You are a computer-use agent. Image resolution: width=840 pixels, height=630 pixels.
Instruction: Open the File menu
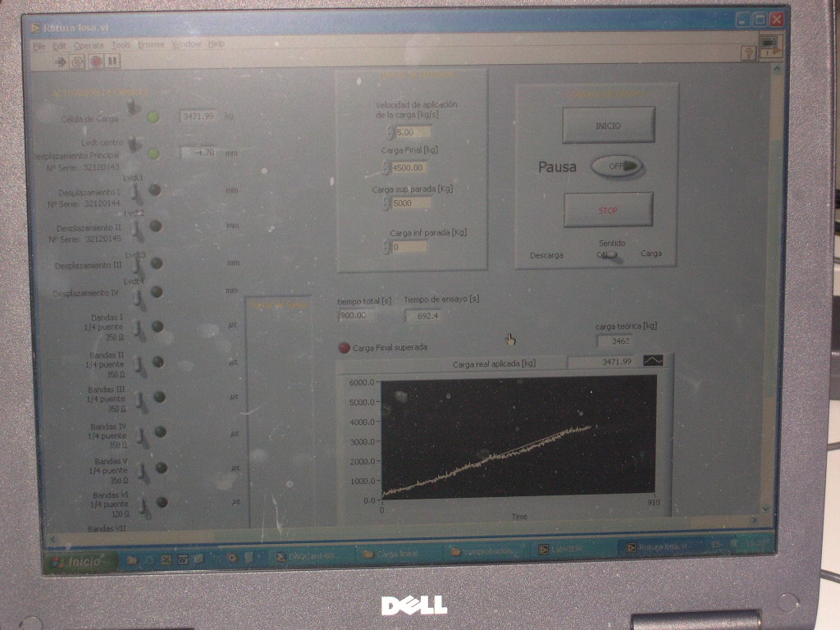tap(39, 47)
